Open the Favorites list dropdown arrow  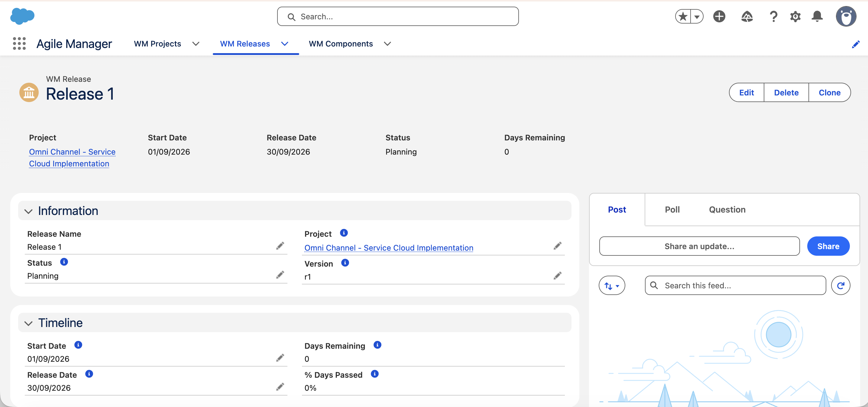(697, 17)
